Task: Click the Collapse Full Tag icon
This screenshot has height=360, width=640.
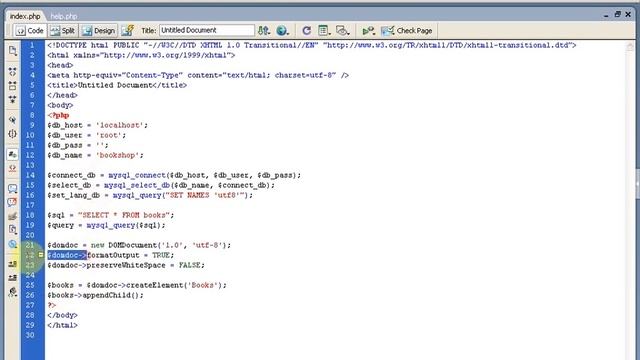Action: pos(13,72)
